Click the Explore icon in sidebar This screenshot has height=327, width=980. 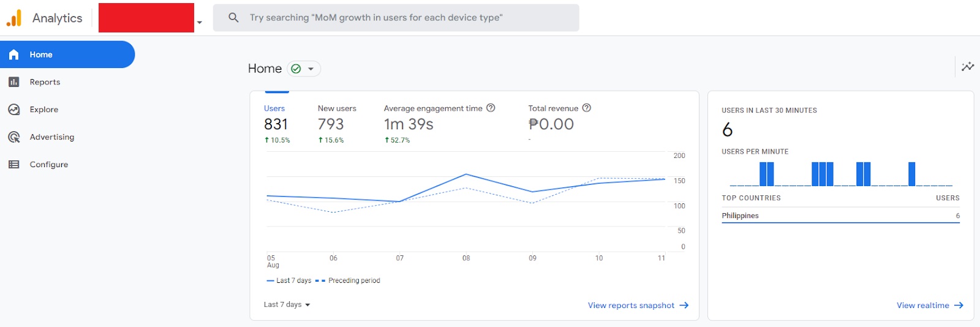tap(14, 110)
